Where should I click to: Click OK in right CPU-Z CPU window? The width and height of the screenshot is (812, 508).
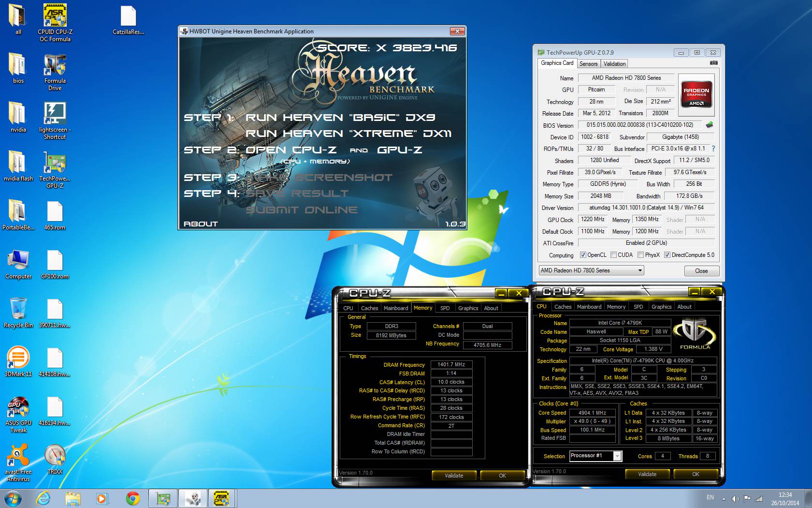pos(696,474)
